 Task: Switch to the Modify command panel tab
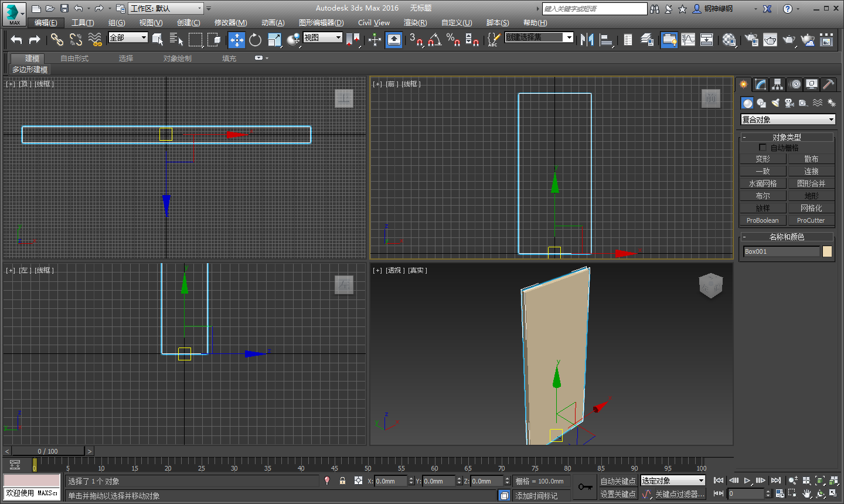(x=761, y=84)
